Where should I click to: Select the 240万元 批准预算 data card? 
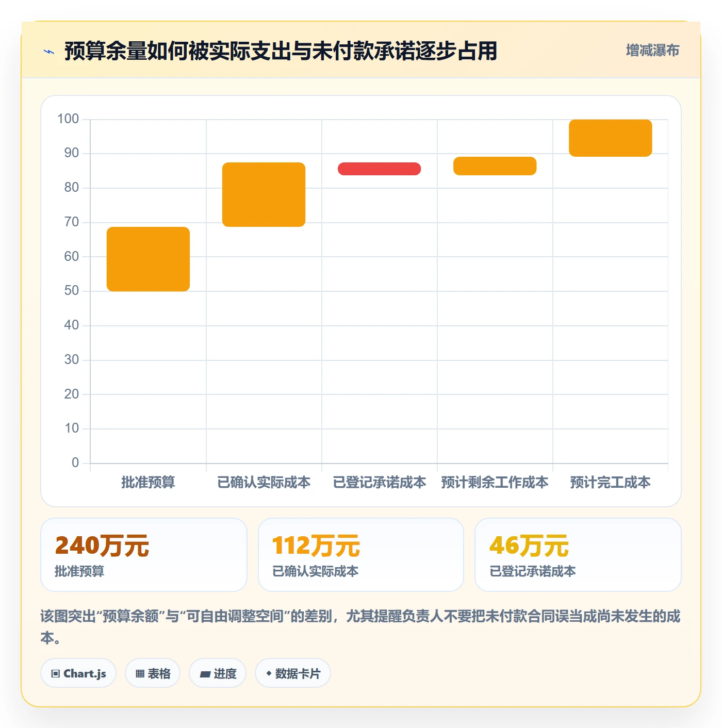pyautogui.click(x=144, y=555)
